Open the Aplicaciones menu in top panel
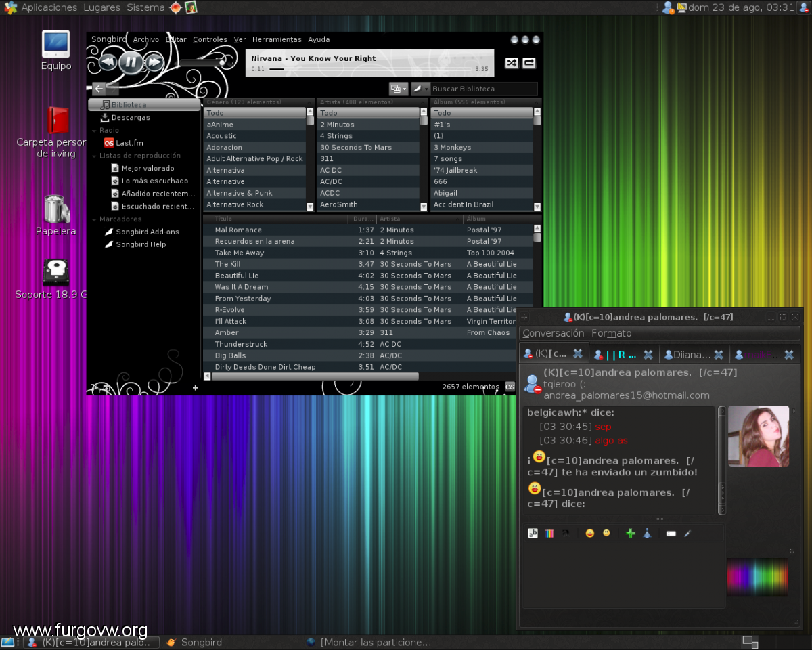 [49, 7]
